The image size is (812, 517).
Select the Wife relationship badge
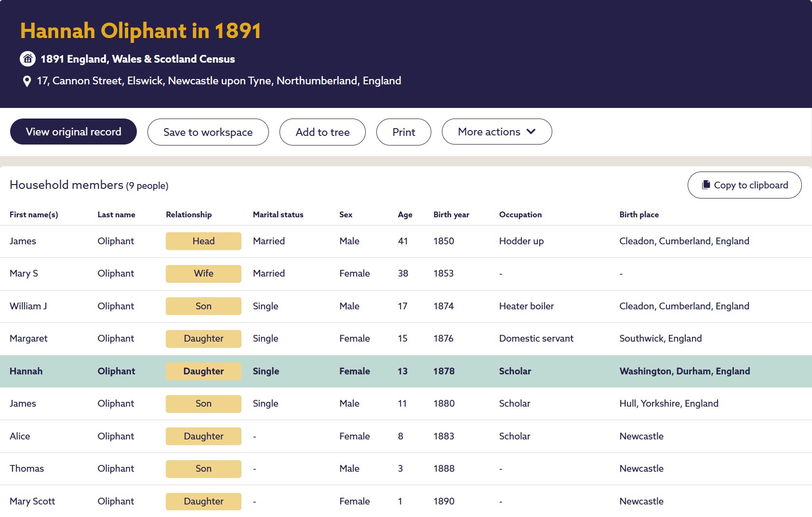pos(203,273)
